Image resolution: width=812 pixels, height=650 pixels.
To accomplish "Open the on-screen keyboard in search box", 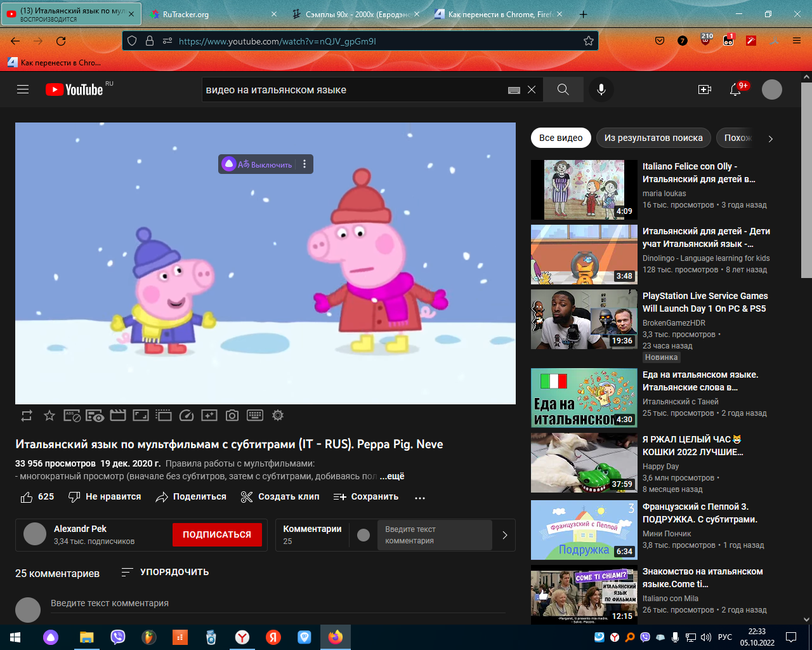I will click(514, 90).
